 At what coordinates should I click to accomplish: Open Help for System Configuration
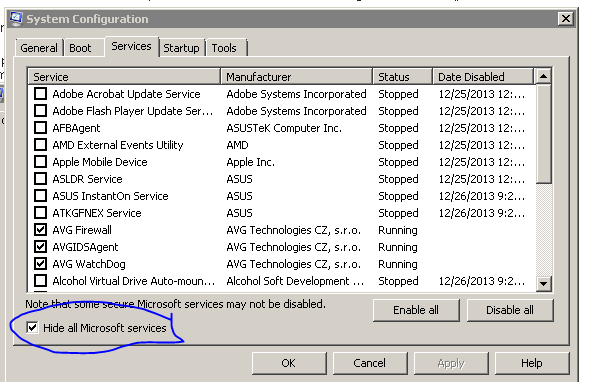point(532,363)
